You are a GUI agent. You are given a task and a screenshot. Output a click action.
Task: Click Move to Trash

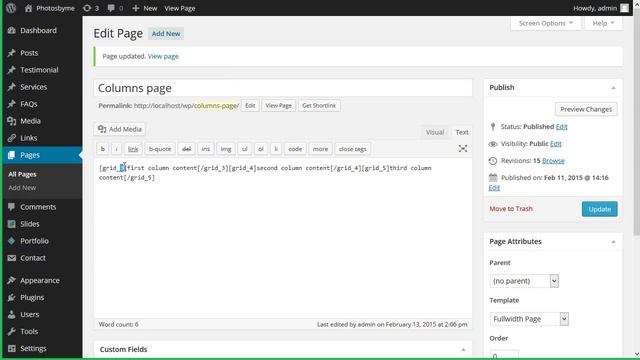tap(511, 209)
